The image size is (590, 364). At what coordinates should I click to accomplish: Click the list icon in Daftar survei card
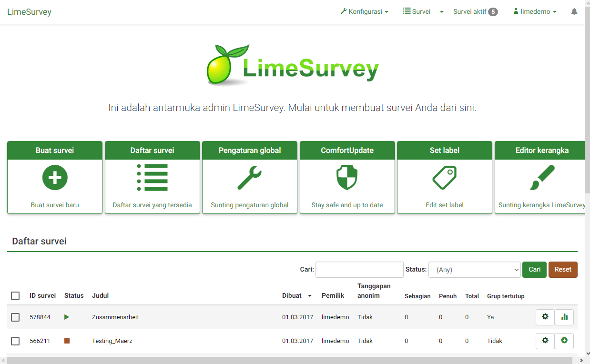tap(153, 178)
